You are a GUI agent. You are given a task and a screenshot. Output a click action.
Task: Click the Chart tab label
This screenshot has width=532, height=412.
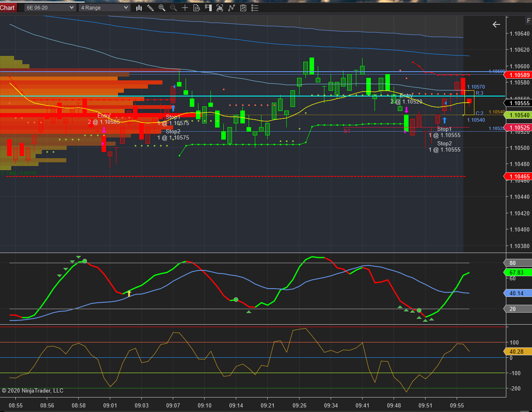7,7
